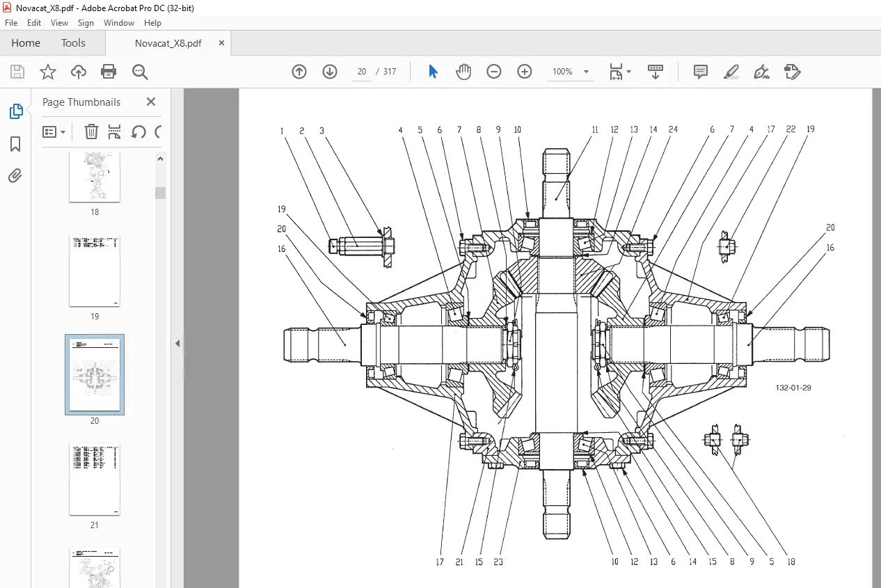Delete the page with the trash icon

coord(91,132)
